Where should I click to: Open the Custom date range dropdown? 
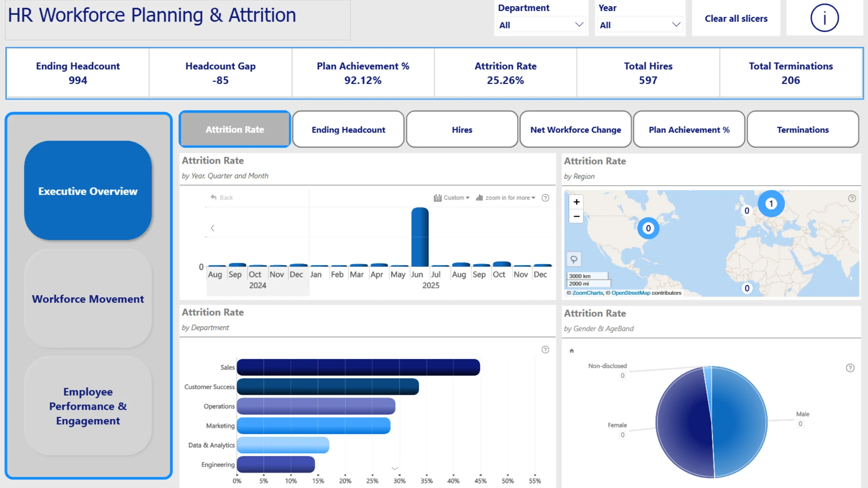click(x=452, y=198)
